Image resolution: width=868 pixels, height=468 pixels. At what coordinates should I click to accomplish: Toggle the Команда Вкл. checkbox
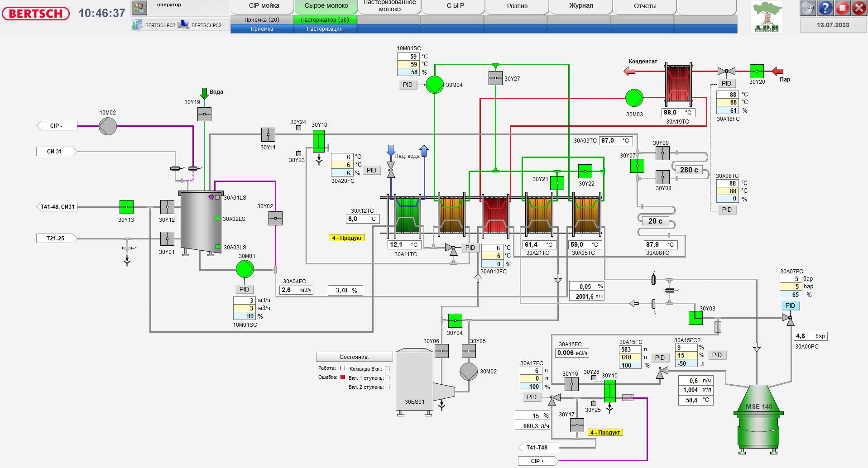coord(387,368)
